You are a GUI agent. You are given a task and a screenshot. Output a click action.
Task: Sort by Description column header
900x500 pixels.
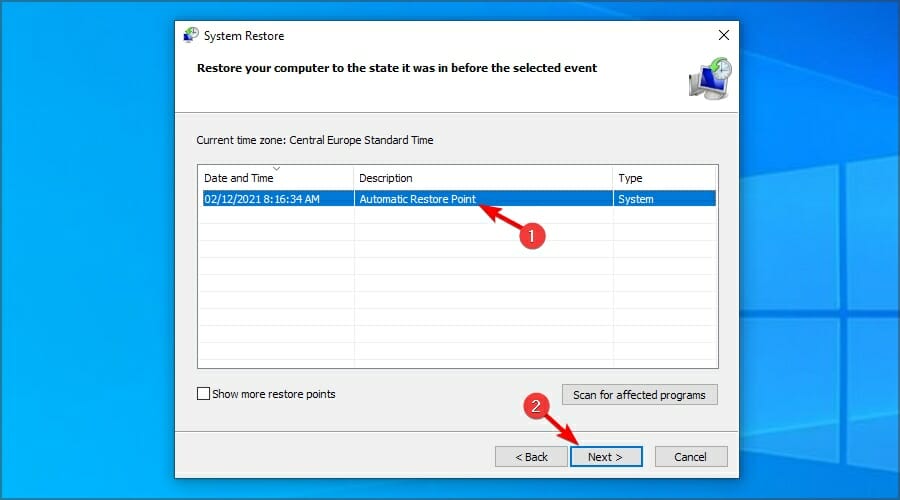coord(483,178)
